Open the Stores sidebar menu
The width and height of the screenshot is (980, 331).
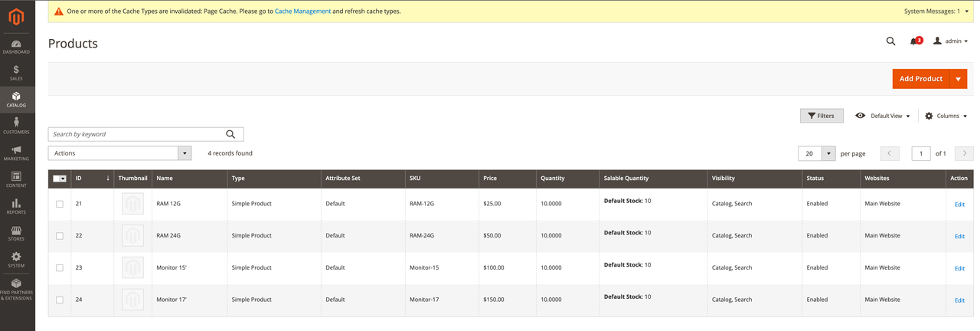point(17,233)
